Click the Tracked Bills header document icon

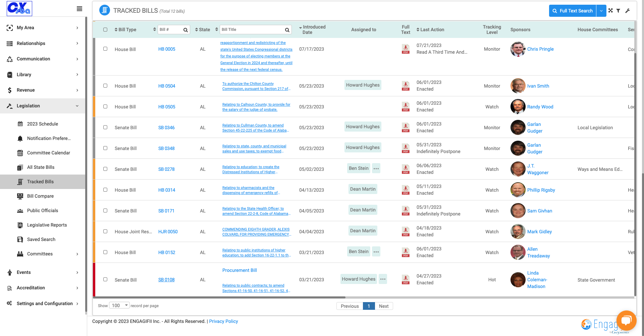[105, 10]
